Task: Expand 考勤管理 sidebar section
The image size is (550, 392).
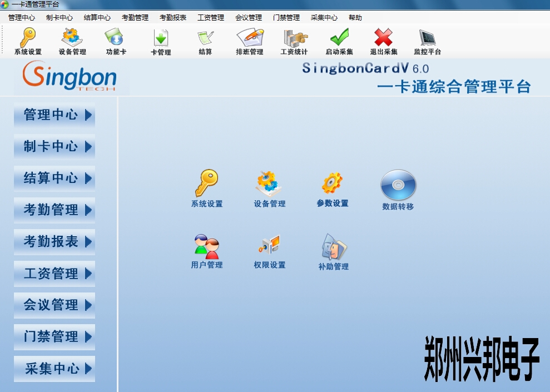Action: pyautogui.click(x=54, y=210)
